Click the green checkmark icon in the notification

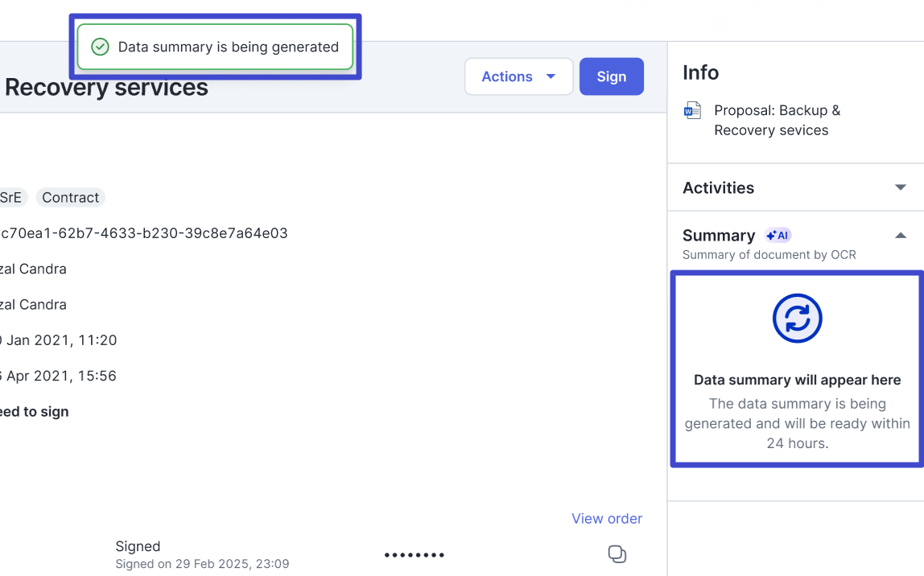100,47
